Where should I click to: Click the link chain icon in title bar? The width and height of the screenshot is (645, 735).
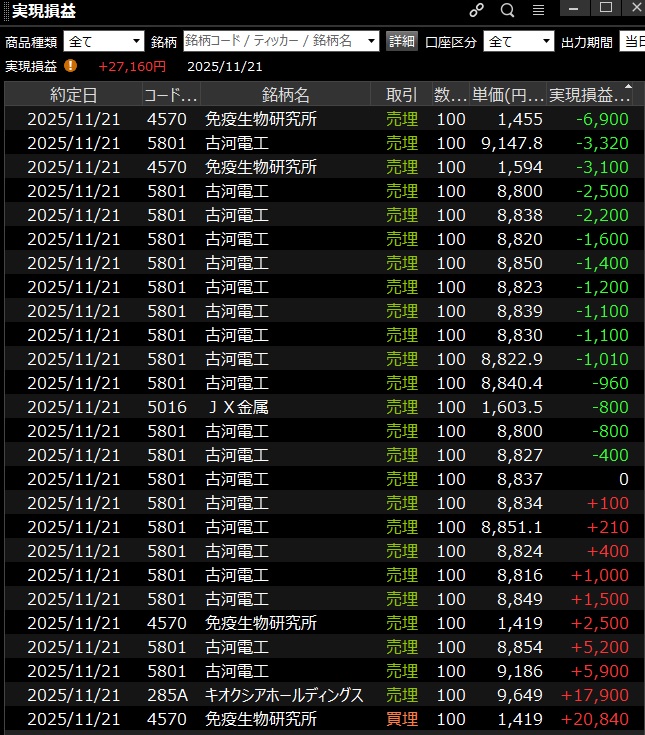click(x=477, y=10)
